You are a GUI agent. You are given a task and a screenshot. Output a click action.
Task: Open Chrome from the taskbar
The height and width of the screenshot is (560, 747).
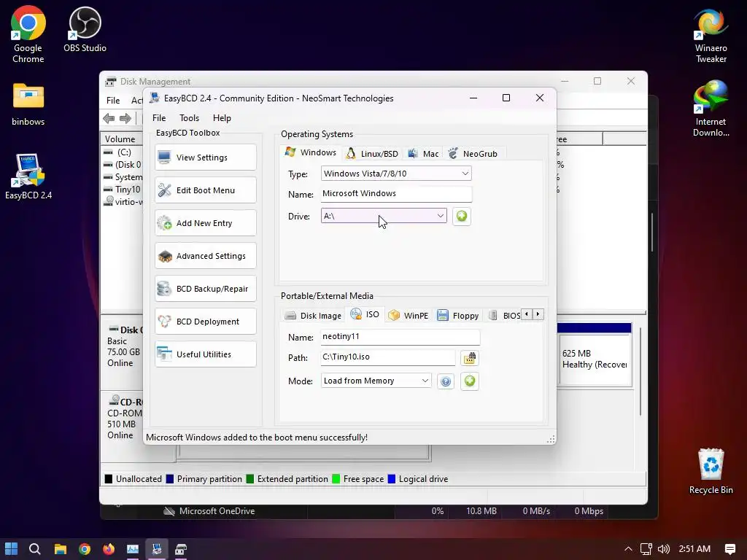pyautogui.click(x=85, y=549)
